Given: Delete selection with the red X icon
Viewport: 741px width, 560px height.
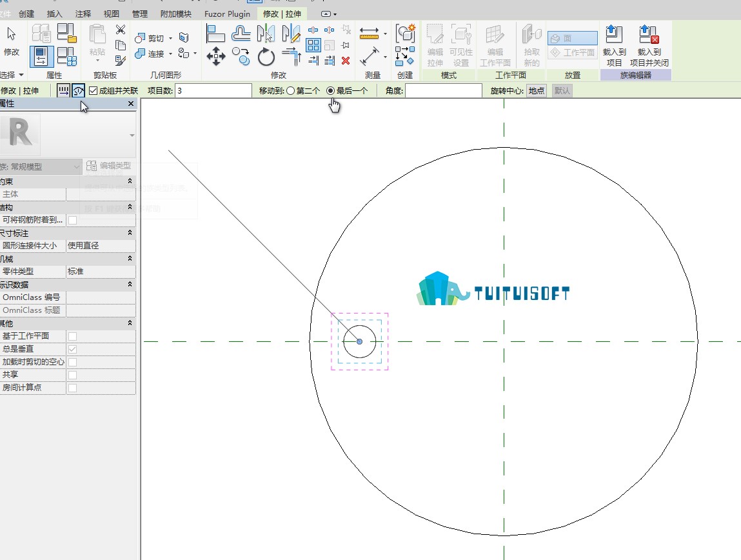Looking at the screenshot, I should click(x=346, y=61).
